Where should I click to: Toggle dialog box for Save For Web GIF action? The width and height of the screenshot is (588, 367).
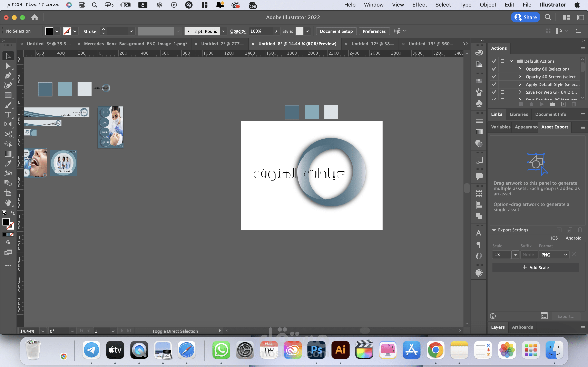(x=502, y=92)
